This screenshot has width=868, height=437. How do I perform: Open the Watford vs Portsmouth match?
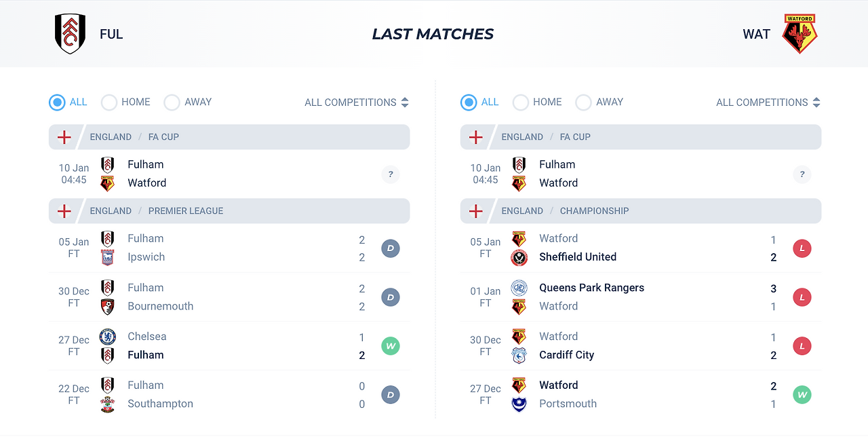tap(641, 395)
